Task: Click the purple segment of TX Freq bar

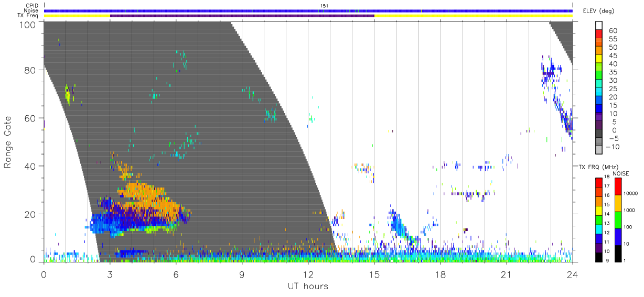Action: (242, 16)
